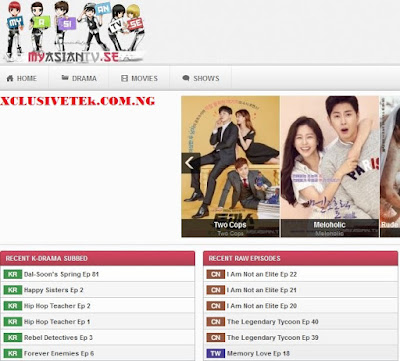Click the MyAsianTV.se site logo

pyautogui.click(x=75, y=32)
